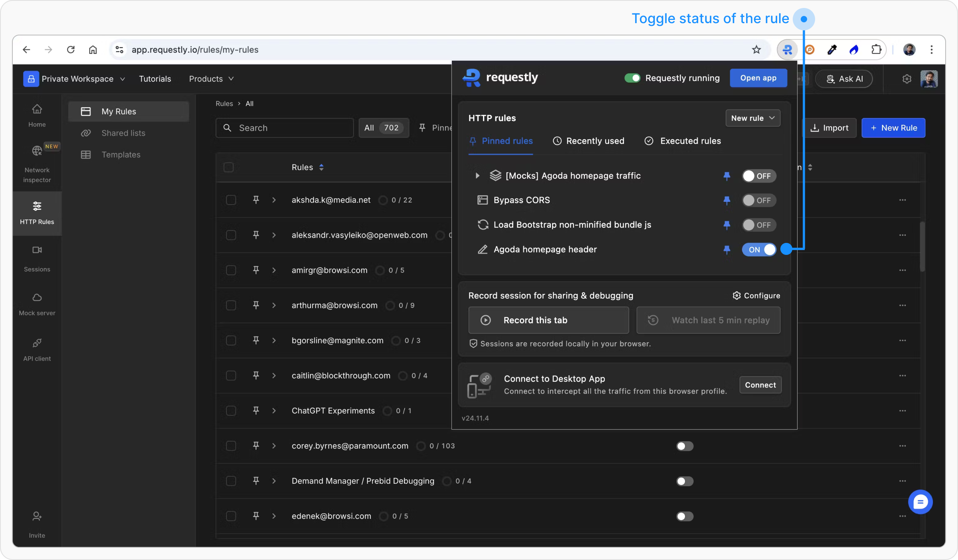Check the akshda.k@media.net row checkbox
This screenshot has width=958, height=560.
click(x=231, y=200)
